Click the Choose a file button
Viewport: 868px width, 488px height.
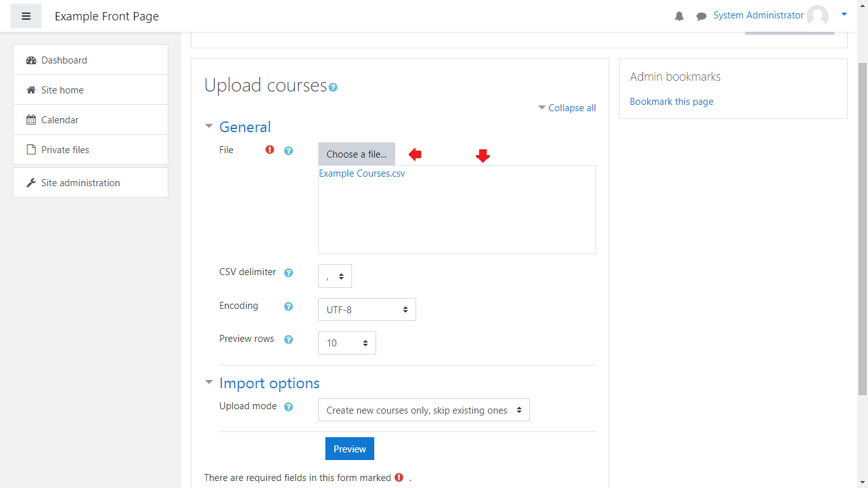356,154
